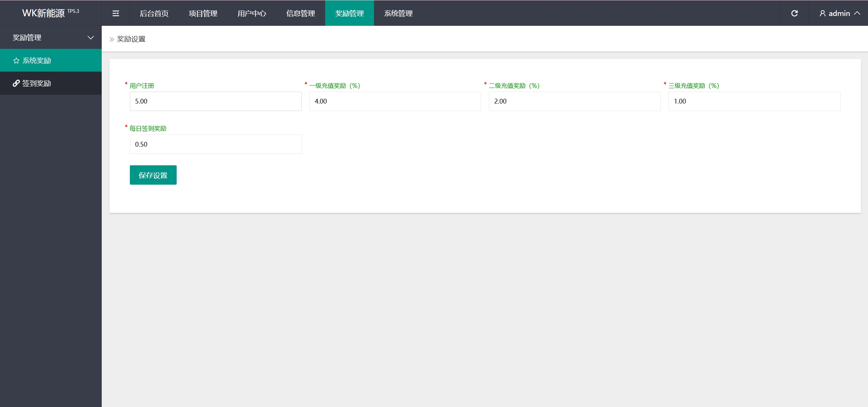This screenshot has height=407, width=868.
Task: Click the star icon beside 系统奖励
Action: (x=16, y=60)
